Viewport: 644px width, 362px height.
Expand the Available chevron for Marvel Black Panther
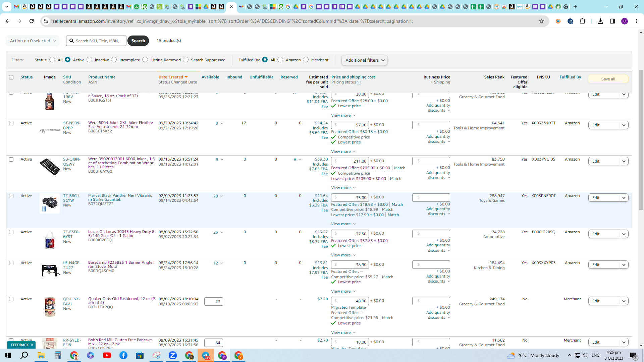click(x=222, y=196)
